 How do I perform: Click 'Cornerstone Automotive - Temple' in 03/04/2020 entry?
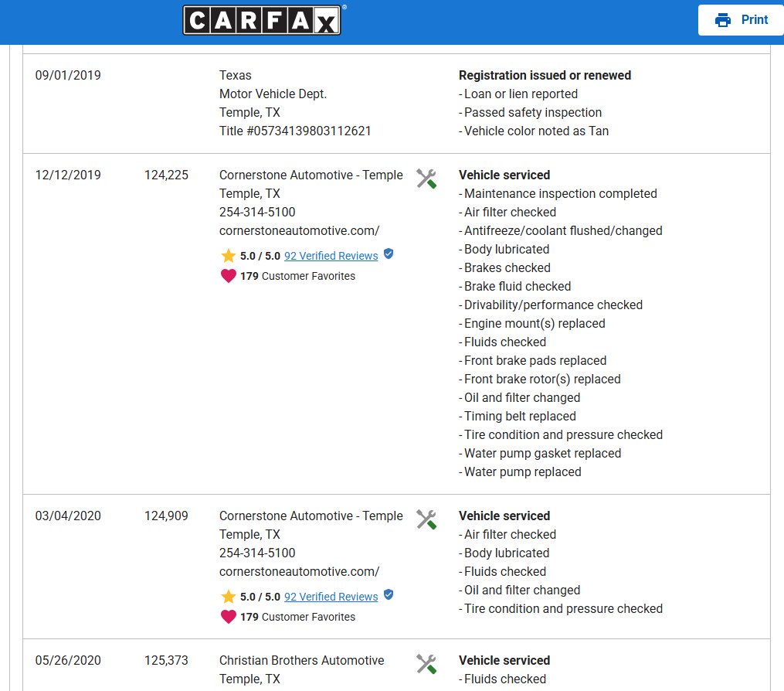pyautogui.click(x=311, y=516)
